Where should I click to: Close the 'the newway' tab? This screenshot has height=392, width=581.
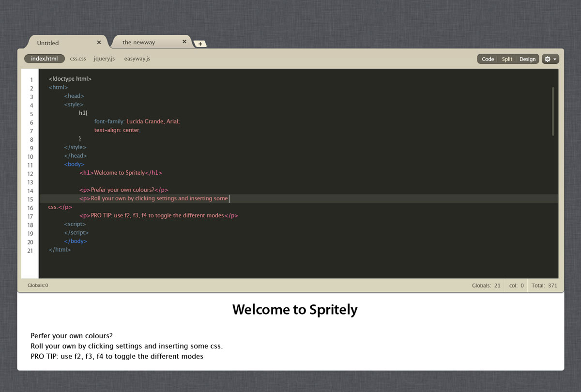(184, 42)
